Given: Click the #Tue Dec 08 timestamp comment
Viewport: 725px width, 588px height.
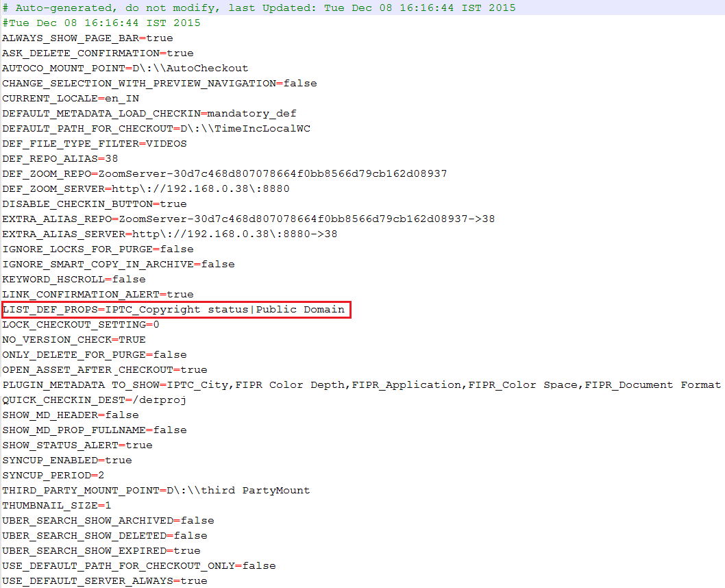Looking at the screenshot, I should 101,23.
